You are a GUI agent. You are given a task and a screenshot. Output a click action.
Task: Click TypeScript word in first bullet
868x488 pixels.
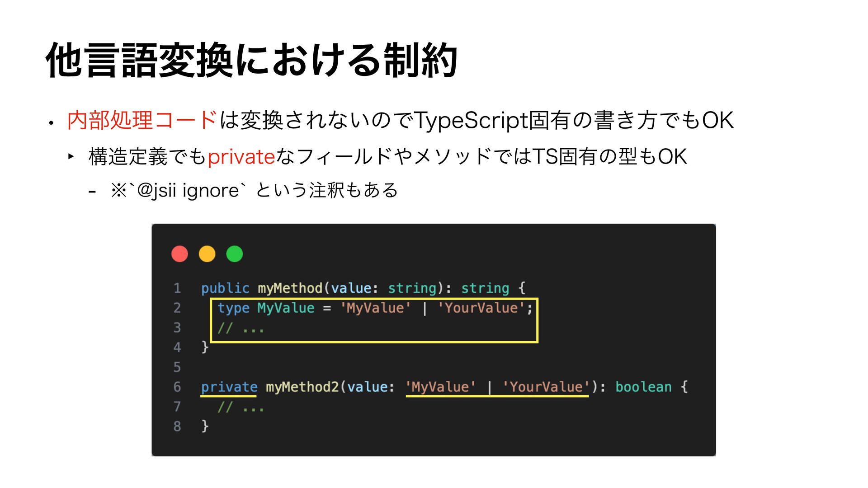[x=472, y=120]
